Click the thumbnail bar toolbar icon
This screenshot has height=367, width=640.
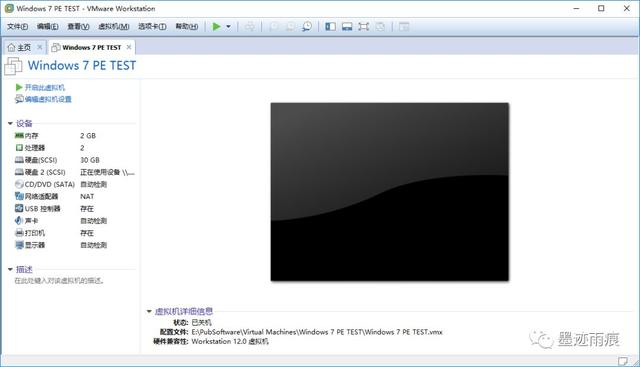(347, 27)
